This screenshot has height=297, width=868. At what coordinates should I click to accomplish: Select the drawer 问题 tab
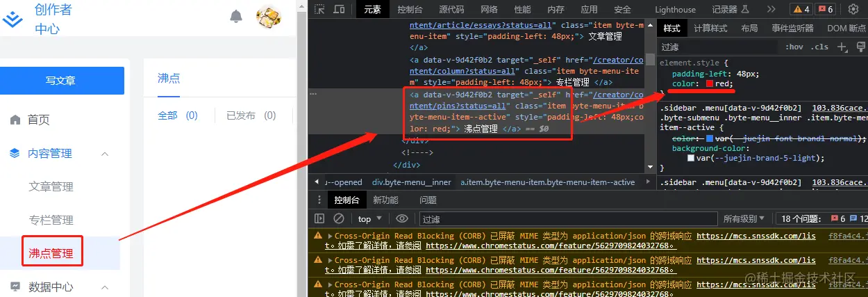(x=428, y=200)
